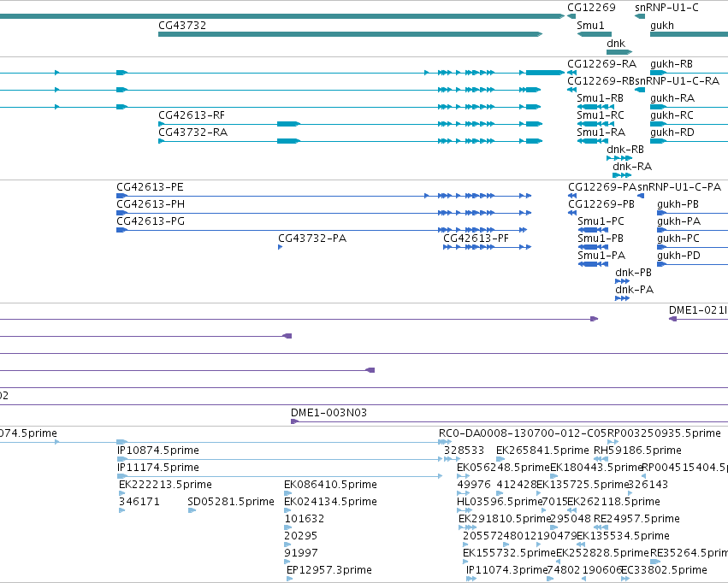Click the Smu1-RA transcript
This screenshot has height=583, width=728.
[601, 132]
